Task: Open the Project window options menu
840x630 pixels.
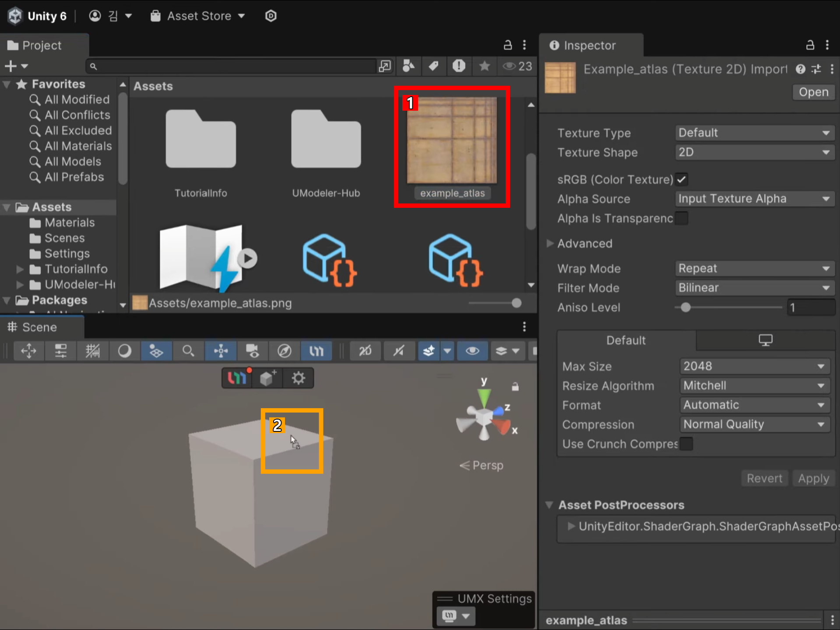Action: click(x=524, y=45)
